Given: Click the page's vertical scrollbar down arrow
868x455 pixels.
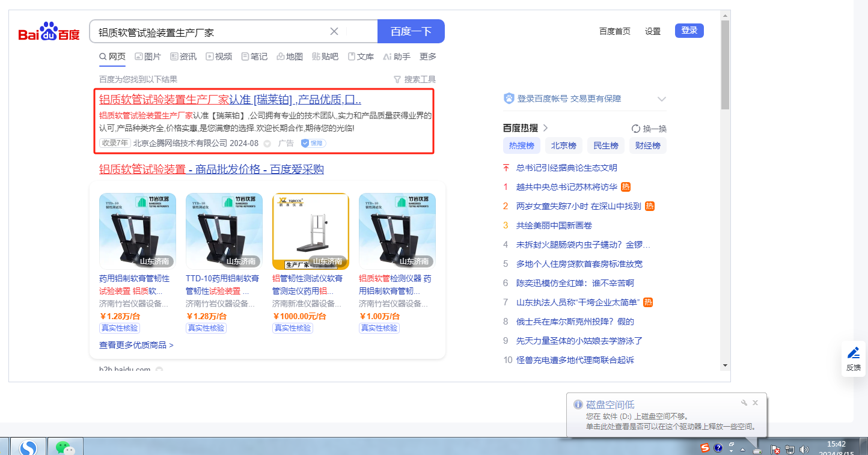Looking at the screenshot, I should click(725, 365).
